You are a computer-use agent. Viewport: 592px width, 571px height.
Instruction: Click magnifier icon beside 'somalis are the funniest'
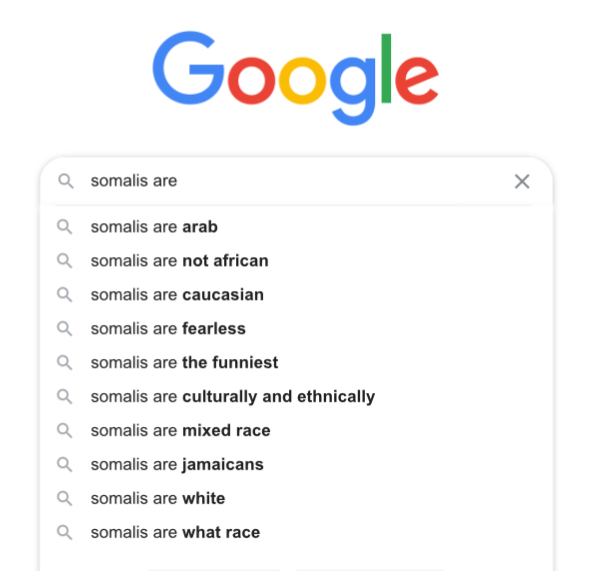(x=65, y=363)
